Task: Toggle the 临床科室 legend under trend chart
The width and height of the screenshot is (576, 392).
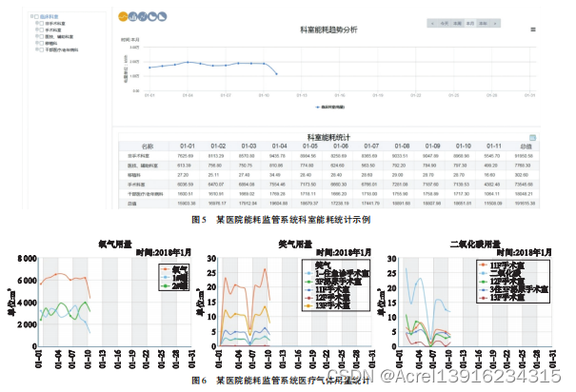Action: point(330,108)
